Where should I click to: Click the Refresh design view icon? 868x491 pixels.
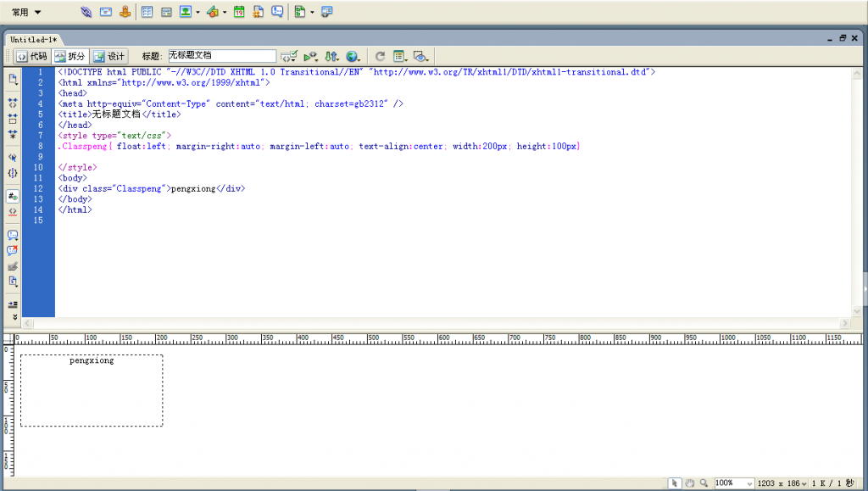pyautogui.click(x=381, y=56)
